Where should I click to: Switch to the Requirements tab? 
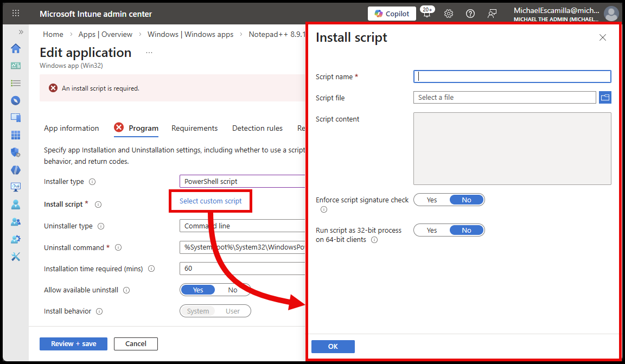194,128
